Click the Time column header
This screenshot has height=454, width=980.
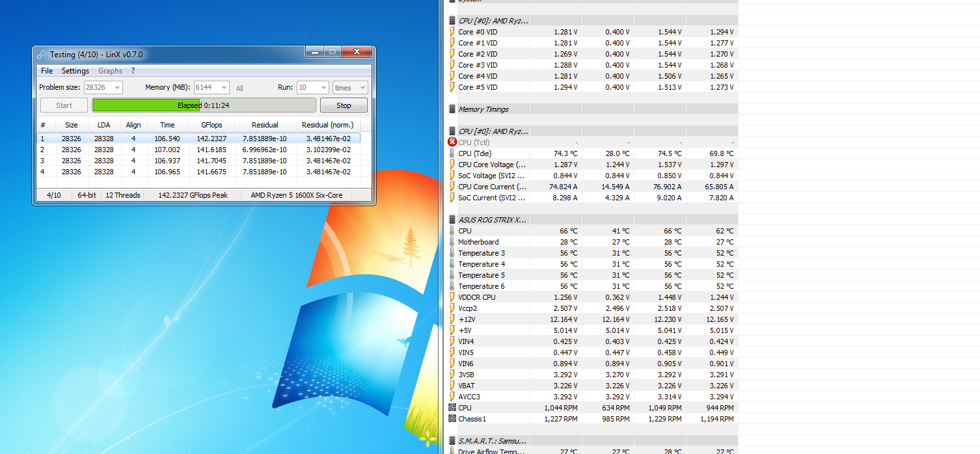(167, 125)
